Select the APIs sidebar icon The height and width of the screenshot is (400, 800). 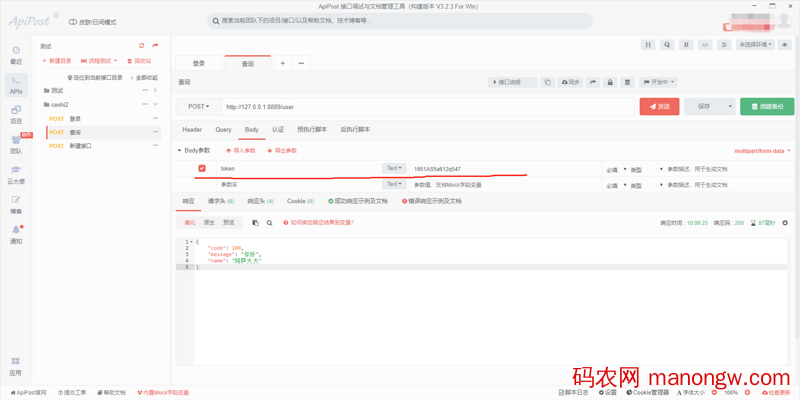(16, 85)
